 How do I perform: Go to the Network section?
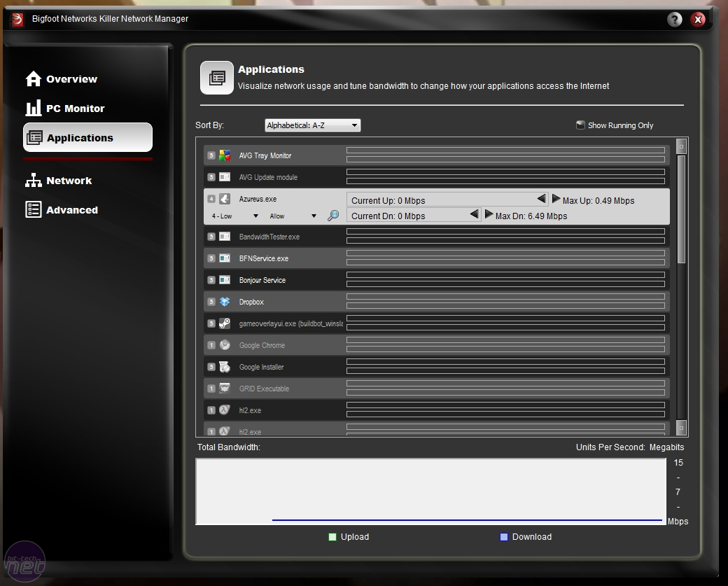click(59, 180)
